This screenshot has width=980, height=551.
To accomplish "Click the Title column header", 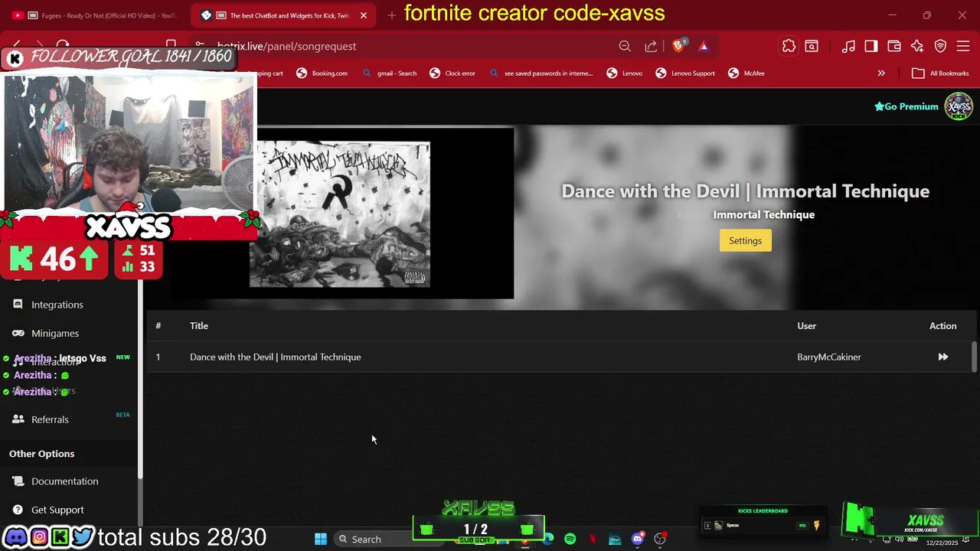I will [199, 326].
